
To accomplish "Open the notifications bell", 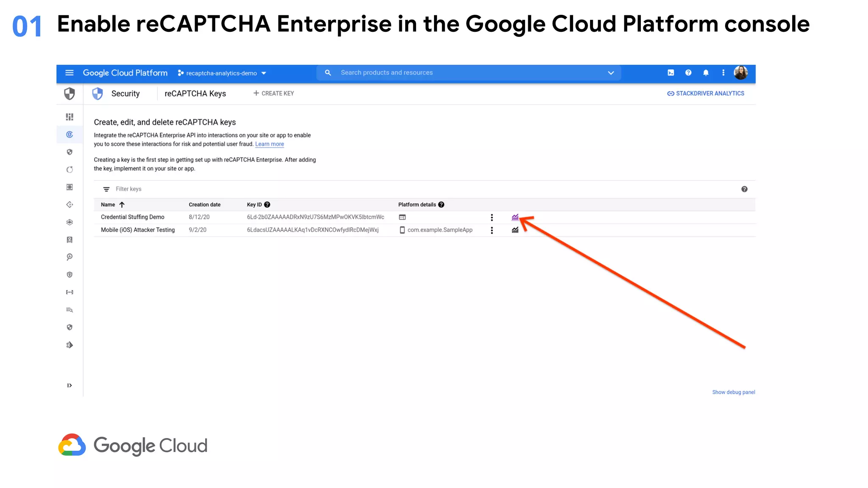I will tap(706, 73).
